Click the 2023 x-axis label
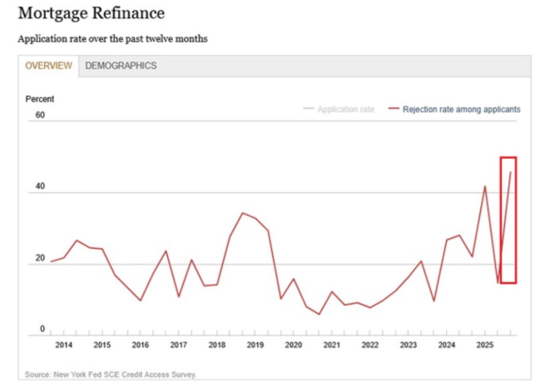The height and width of the screenshot is (392, 550). (408, 345)
